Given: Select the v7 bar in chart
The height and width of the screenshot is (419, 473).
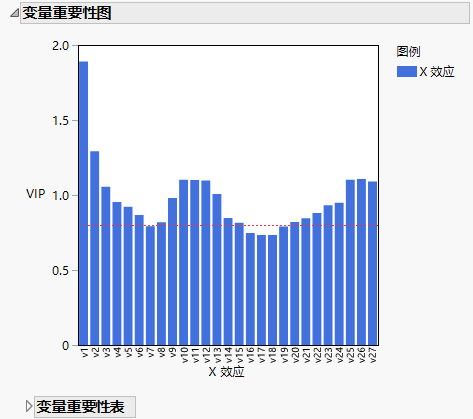Looking at the screenshot, I should click(x=150, y=286).
